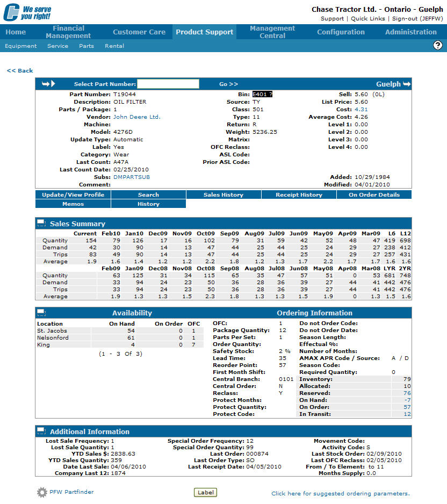
Task: Open the Administration menu
Action: (410, 32)
